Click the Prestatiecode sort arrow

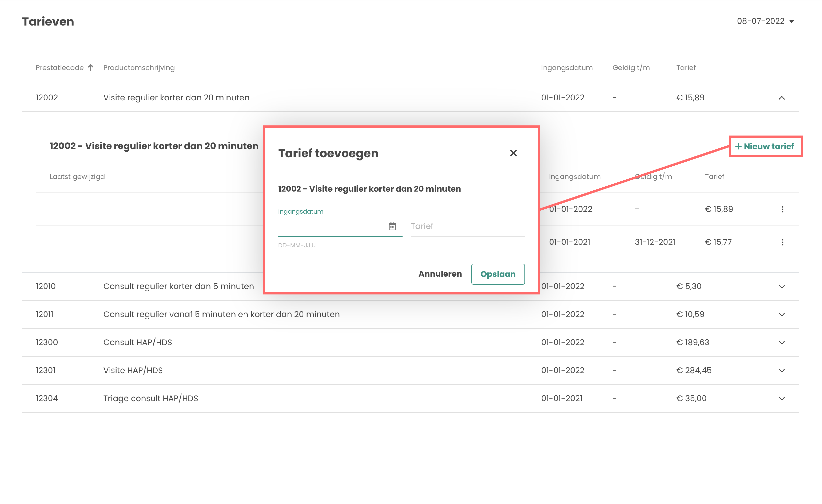tap(91, 67)
